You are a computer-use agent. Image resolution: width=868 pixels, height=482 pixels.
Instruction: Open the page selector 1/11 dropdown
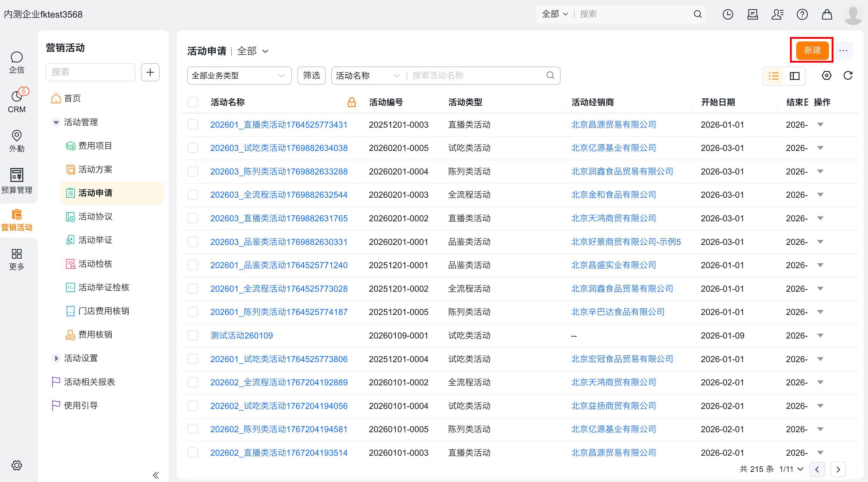[x=791, y=469]
